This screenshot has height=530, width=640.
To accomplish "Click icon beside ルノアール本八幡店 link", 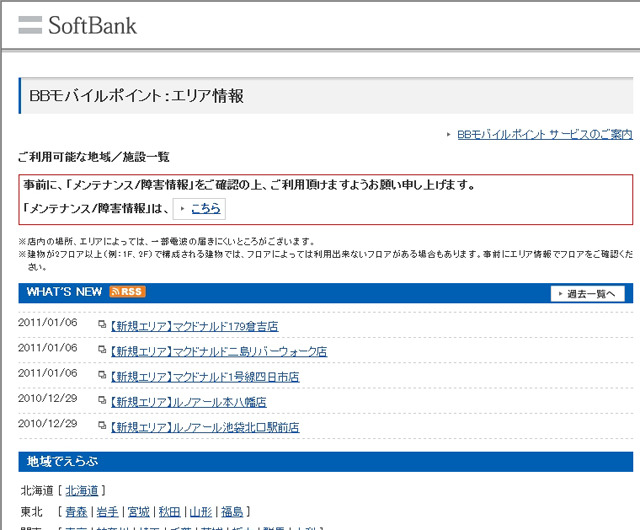I will pyautogui.click(x=102, y=401).
